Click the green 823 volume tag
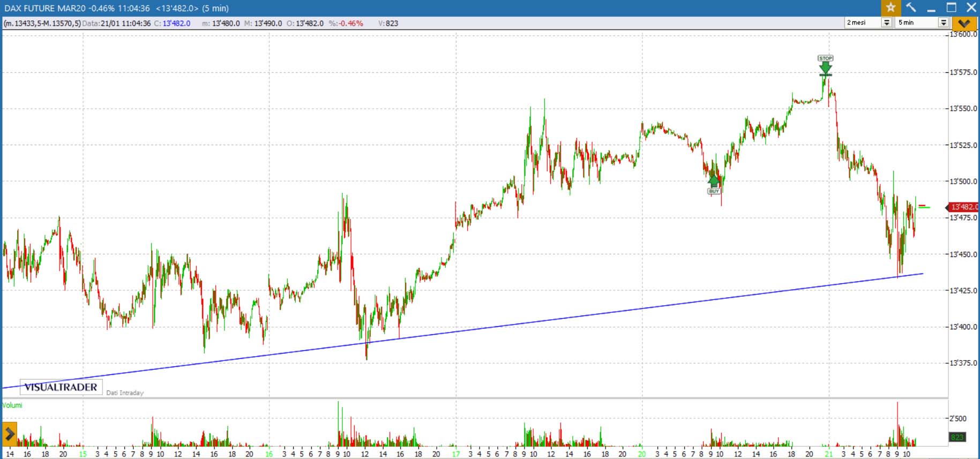This screenshot has height=459, width=980. (x=957, y=438)
